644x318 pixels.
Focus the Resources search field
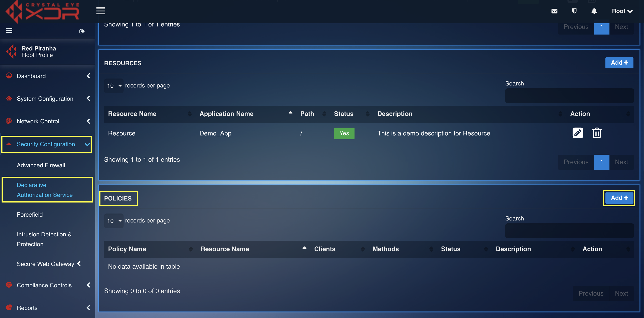tap(570, 96)
